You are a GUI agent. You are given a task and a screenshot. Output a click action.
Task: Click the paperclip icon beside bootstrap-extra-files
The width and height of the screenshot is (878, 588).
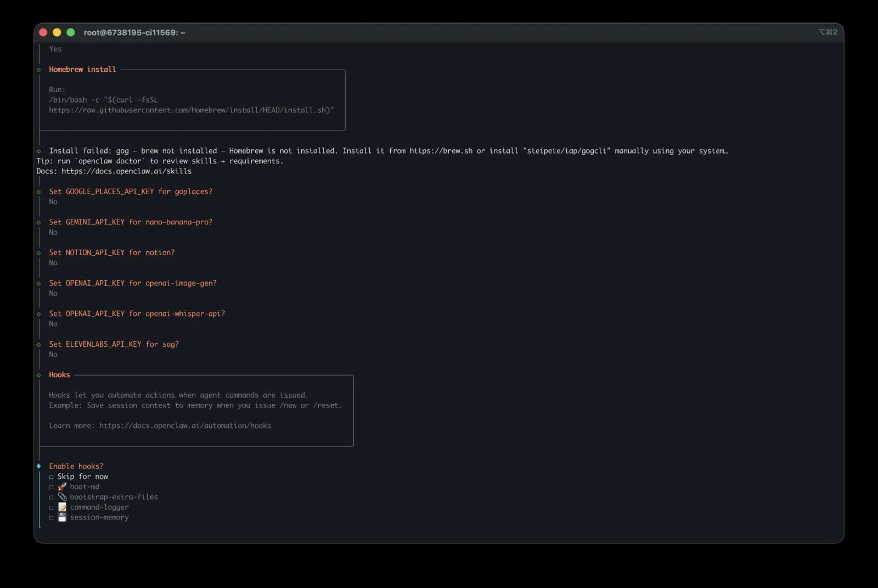[62, 496]
